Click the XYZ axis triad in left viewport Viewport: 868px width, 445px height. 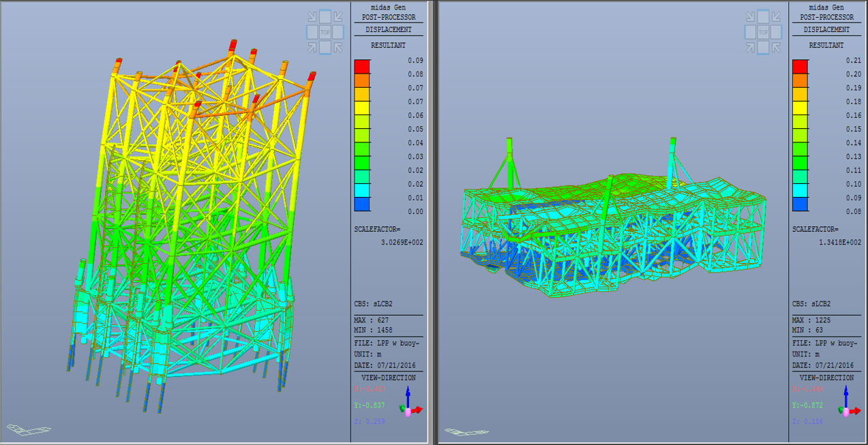[x=411, y=402]
